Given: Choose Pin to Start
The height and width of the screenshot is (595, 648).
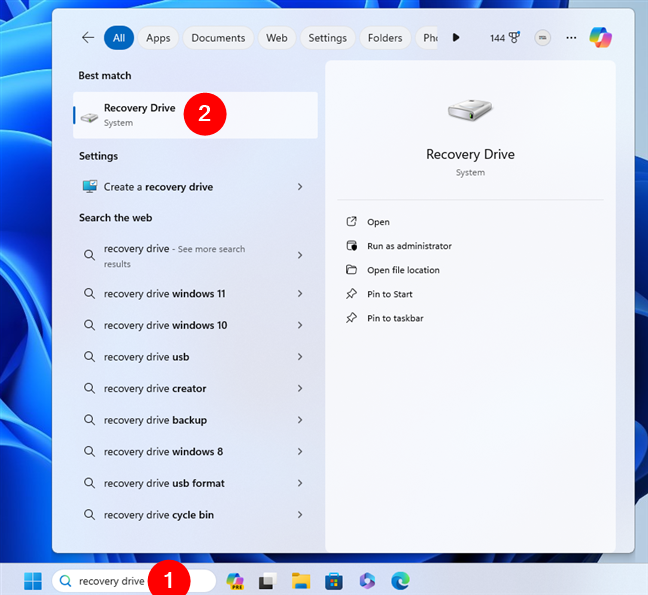Looking at the screenshot, I should [x=390, y=294].
